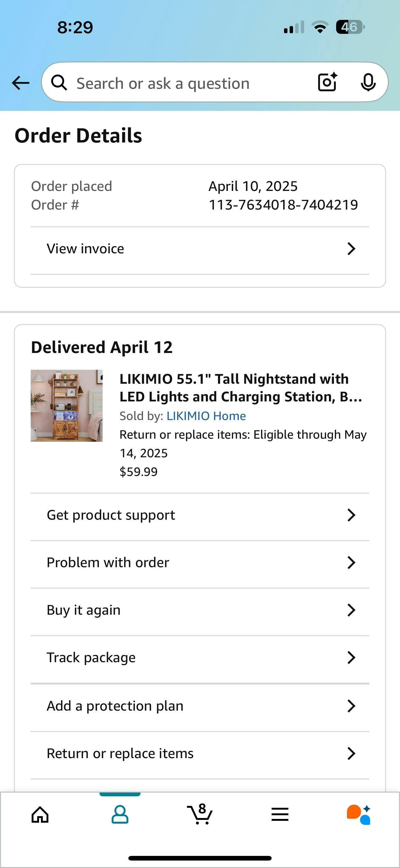Choose Buy it again
This screenshot has width=400, height=868.
coord(83,610)
